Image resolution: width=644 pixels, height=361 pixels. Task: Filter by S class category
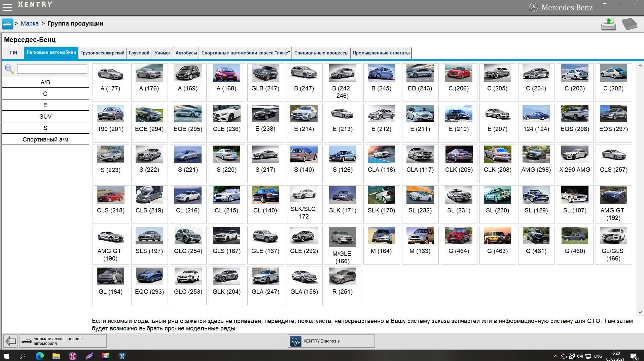coord(45,128)
